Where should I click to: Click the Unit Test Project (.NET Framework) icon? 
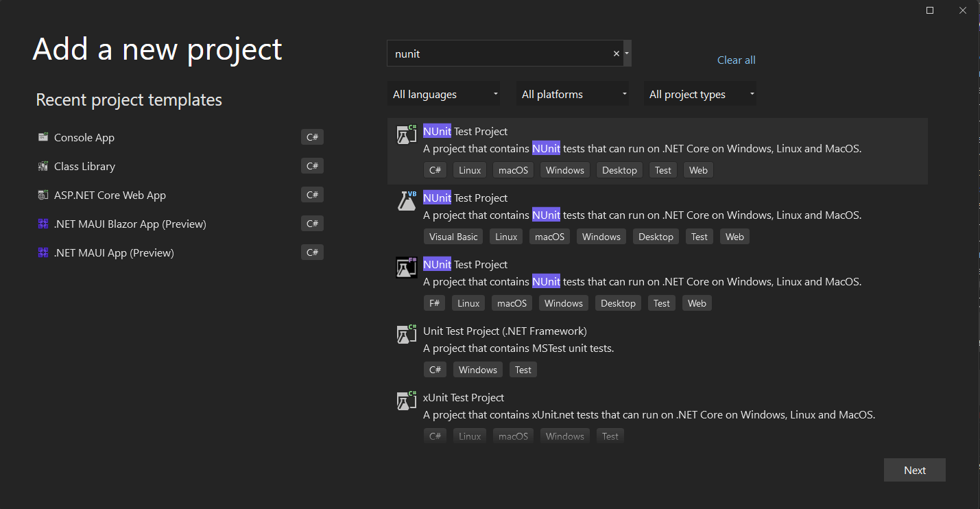pyautogui.click(x=407, y=334)
